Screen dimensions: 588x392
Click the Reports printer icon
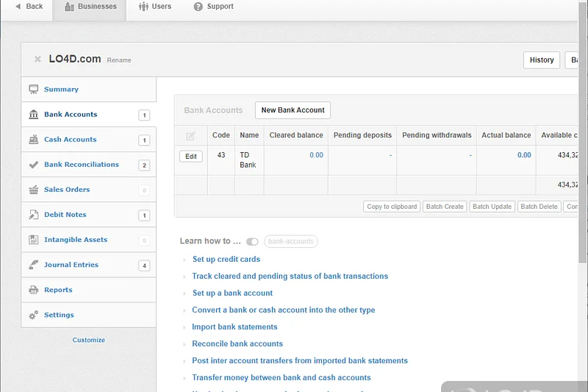point(33,290)
